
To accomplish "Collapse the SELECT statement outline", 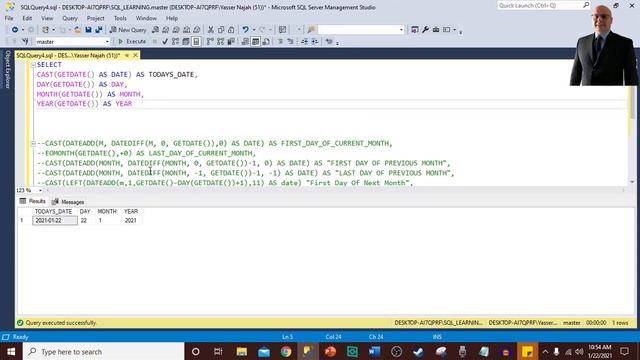I will 33,65.
